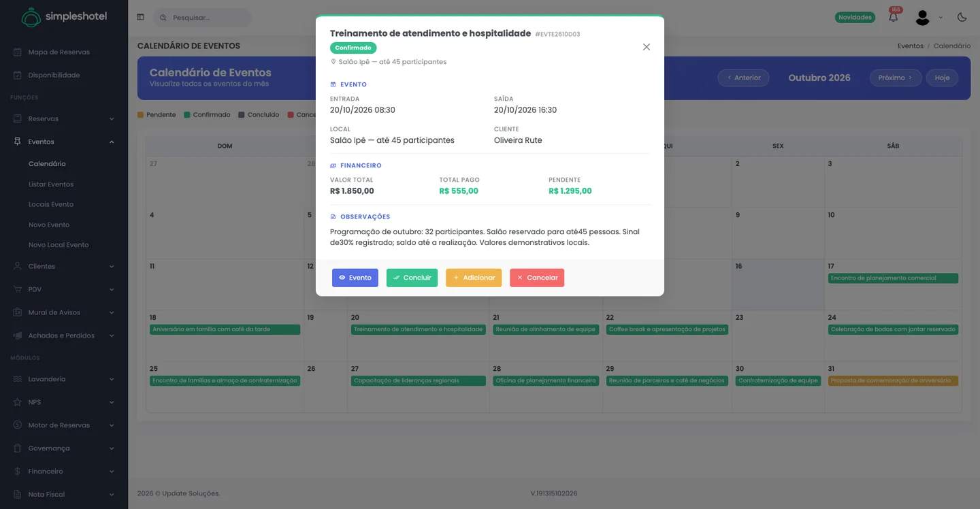
Task: Open the Capacitação de lideranças regionais event
Action: [x=418, y=381]
